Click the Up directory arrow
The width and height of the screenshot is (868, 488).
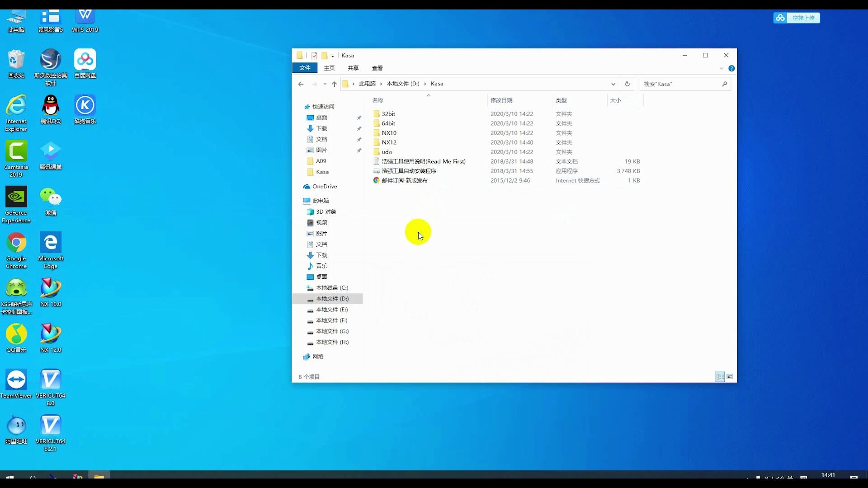(334, 84)
